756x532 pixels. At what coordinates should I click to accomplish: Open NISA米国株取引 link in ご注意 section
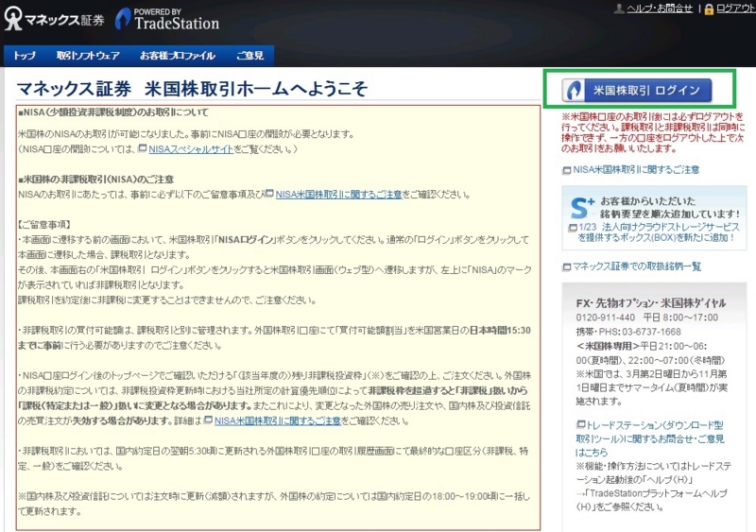(338, 195)
